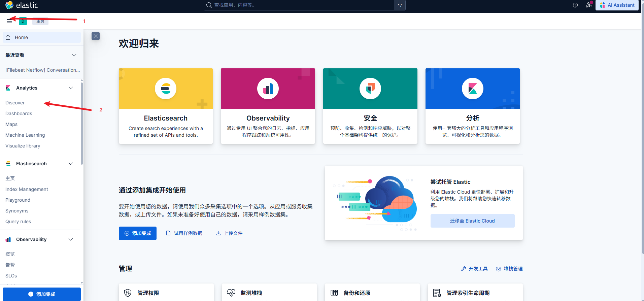Open Discover in the side navigation

point(15,103)
